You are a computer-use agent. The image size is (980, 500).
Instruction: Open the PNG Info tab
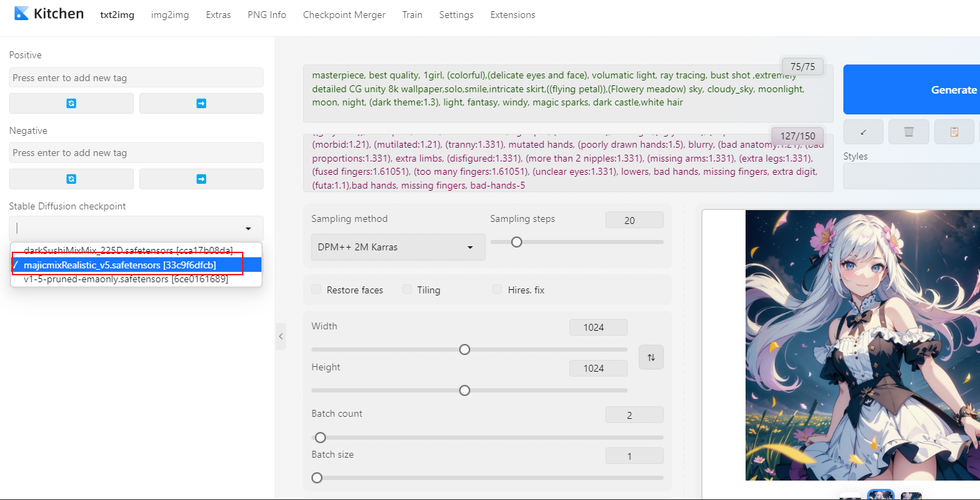pyautogui.click(x=267, y=15)
